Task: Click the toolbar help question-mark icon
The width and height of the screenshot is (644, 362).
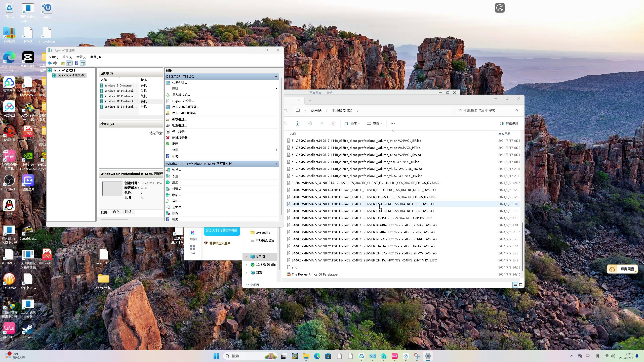Action: 76,63
